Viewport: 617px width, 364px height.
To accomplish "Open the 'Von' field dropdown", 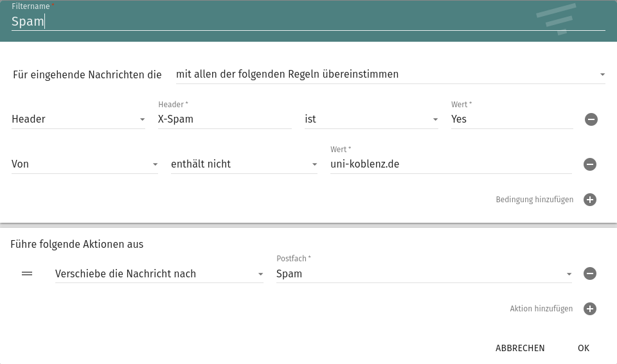I will click(x=85, y=164).
